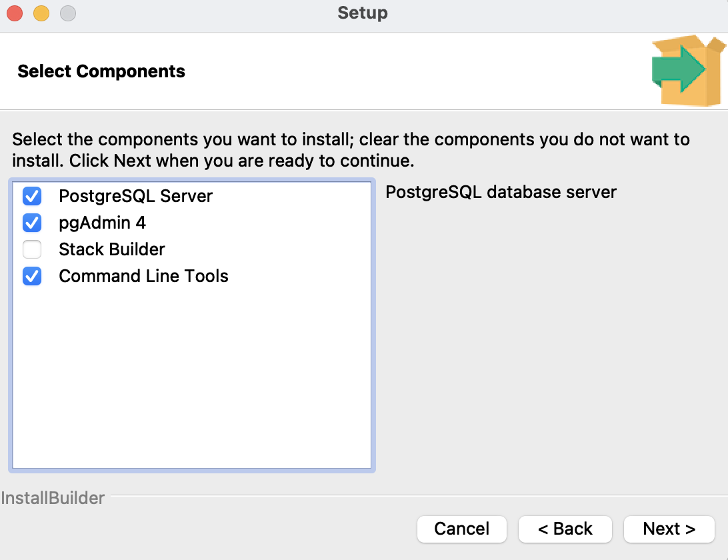The width and height of the screenshot is (728, 560).
Task: Go to the previous step with Back
Action: [x=565, y=529]
